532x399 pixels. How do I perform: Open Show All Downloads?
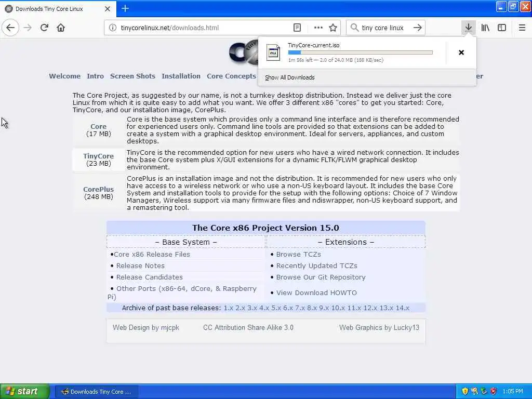coord(290,77)
